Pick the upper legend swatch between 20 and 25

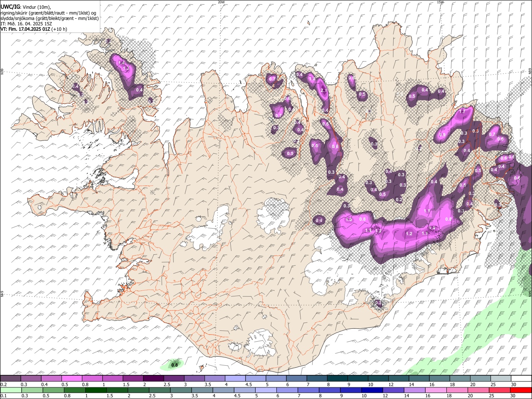(481, 378)
